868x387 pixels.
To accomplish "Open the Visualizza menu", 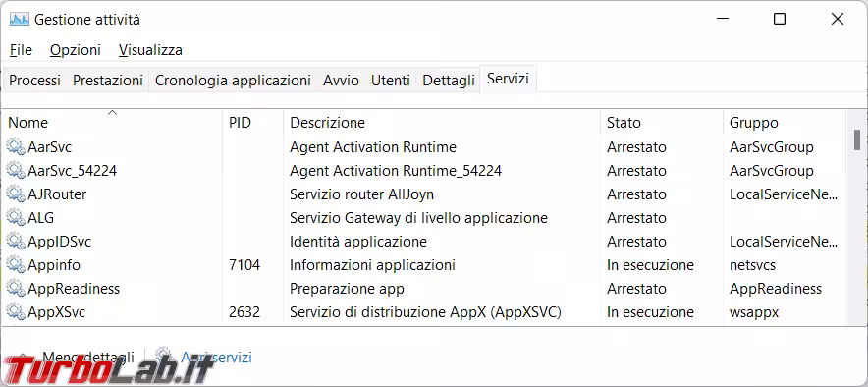I will tap(150, 50).
